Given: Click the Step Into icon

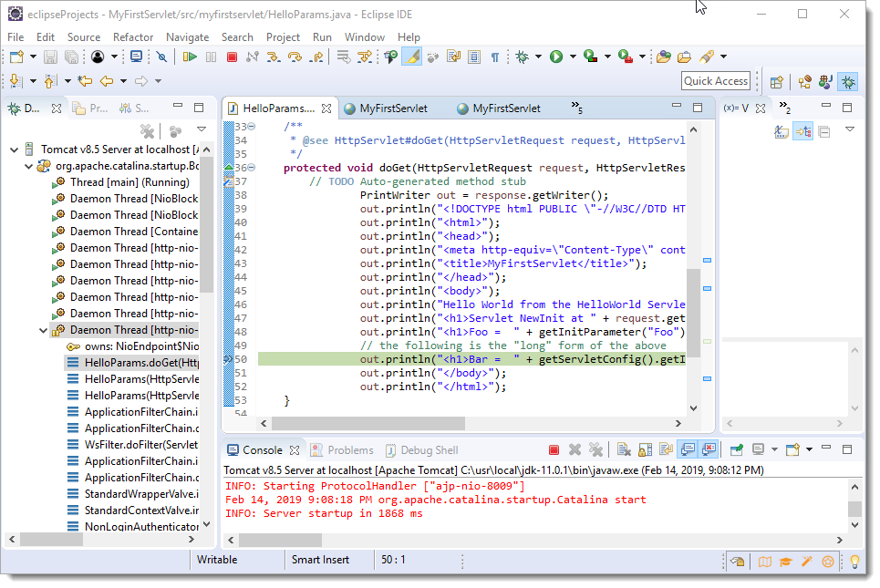Looking at the screenshot, I should (x=274, y=57).
